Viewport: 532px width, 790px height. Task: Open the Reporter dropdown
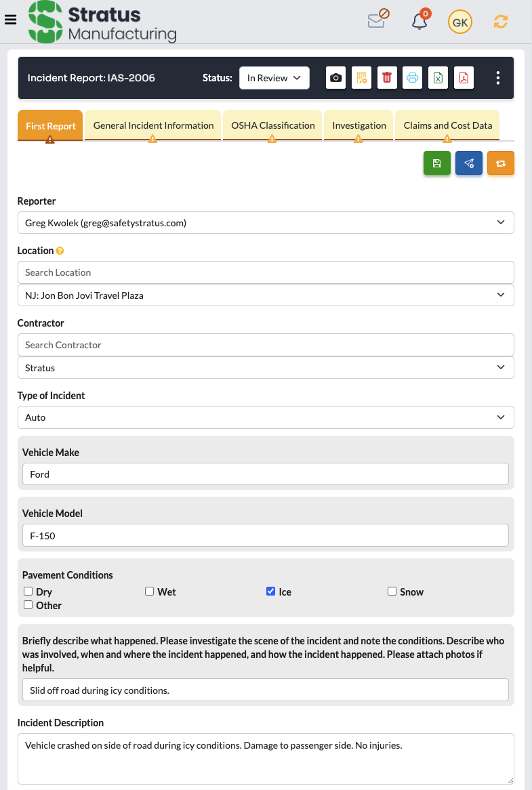pyautogui.click(x=266, y=222)
